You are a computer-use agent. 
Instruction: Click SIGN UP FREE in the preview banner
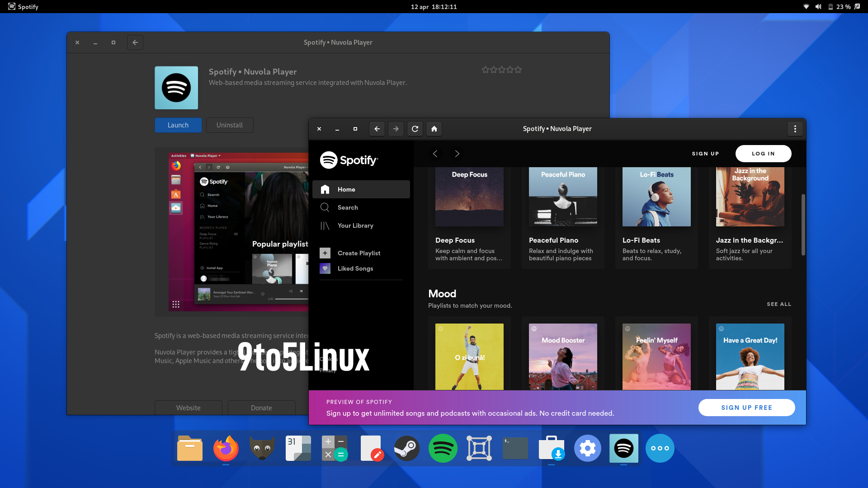tap(746, 407)
